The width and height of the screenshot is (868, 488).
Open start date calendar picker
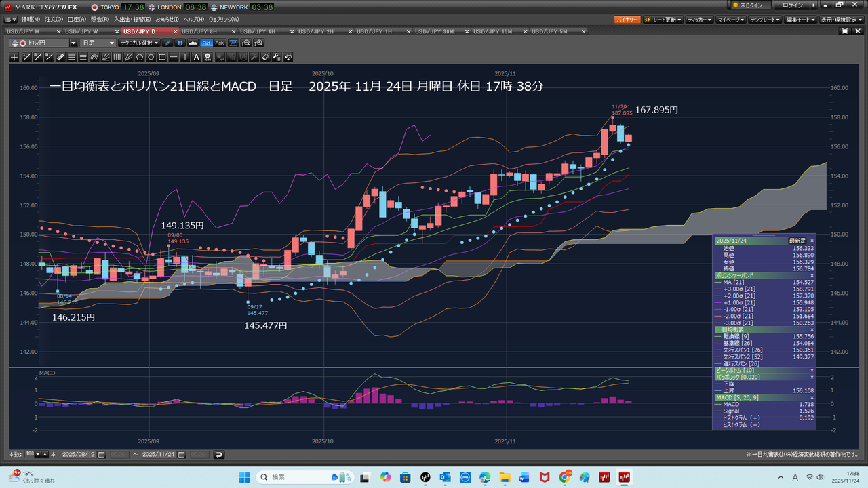click(x=119, y=454)
